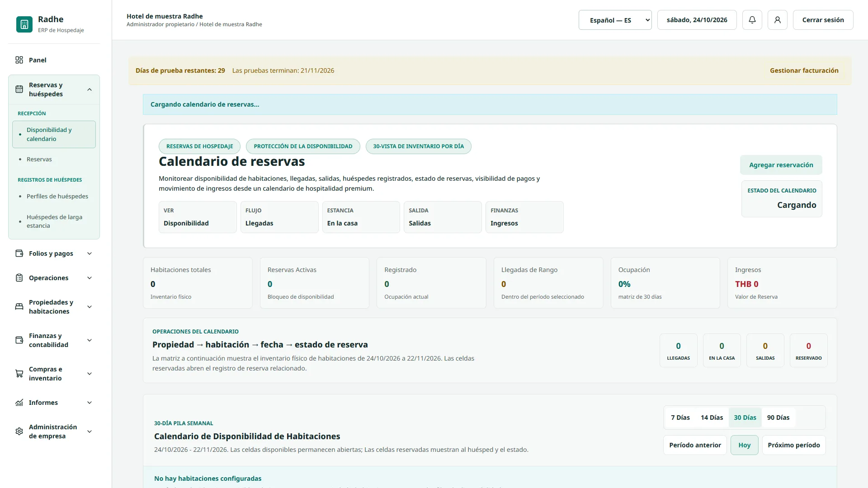This screenshot has height=488, width=868.
Task: Select the 90 Días range tab
Action: click(778, 418)
